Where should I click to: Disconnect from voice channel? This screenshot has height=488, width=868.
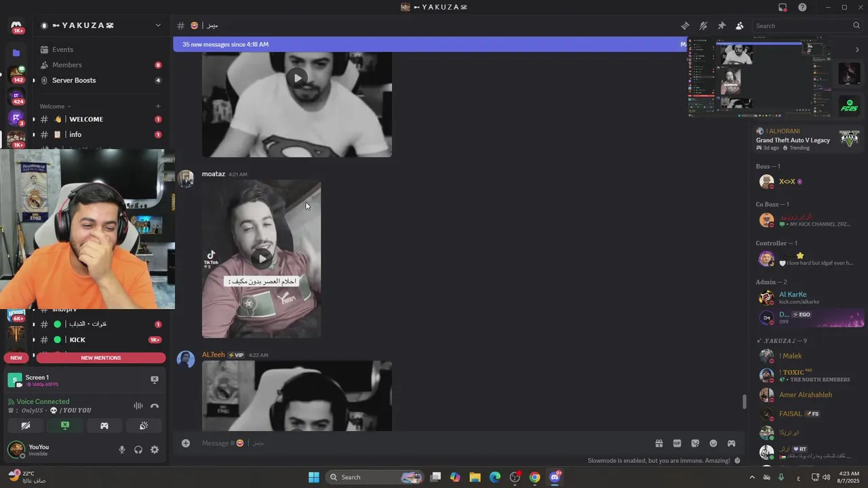155,405
